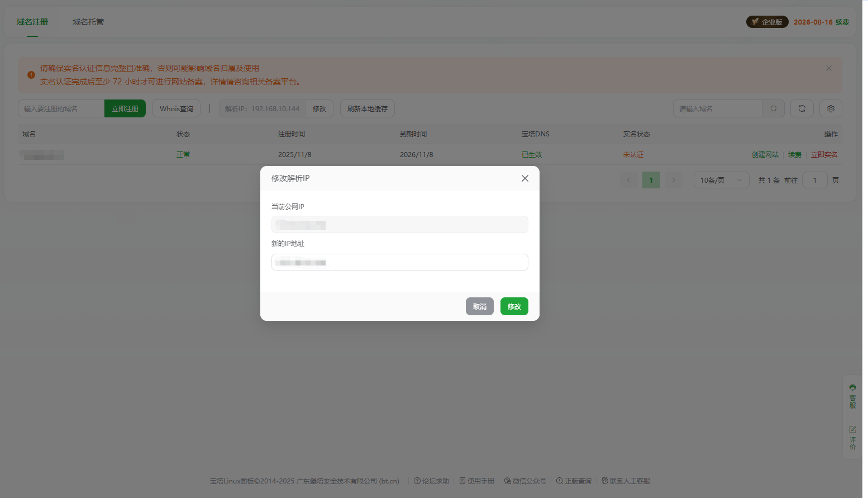Click page 1 in the pagination bar

[651, 179]
